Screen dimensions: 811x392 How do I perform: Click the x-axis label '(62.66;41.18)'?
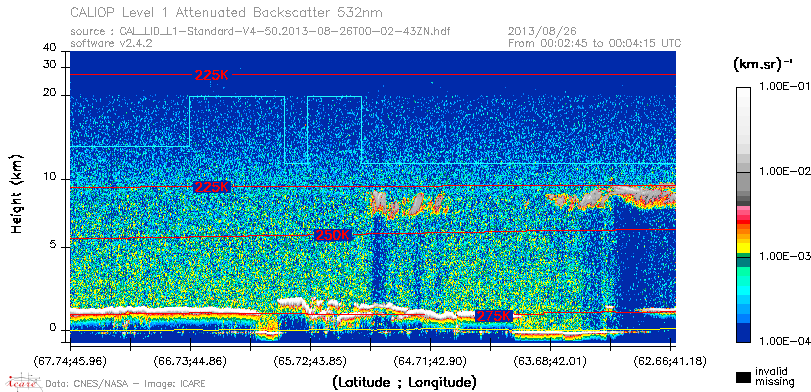tap(670, 360)
